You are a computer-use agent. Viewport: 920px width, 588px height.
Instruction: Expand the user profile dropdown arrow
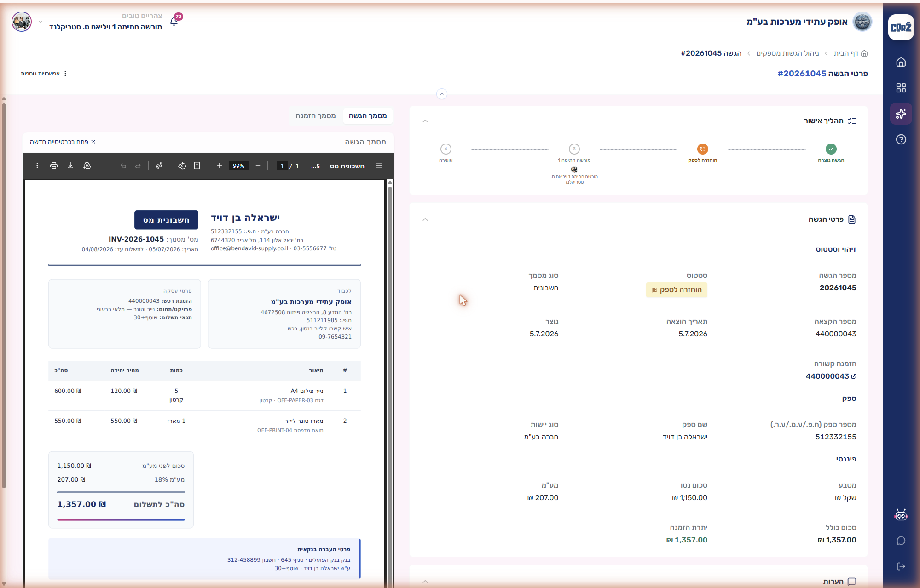(x=41, y=22)
